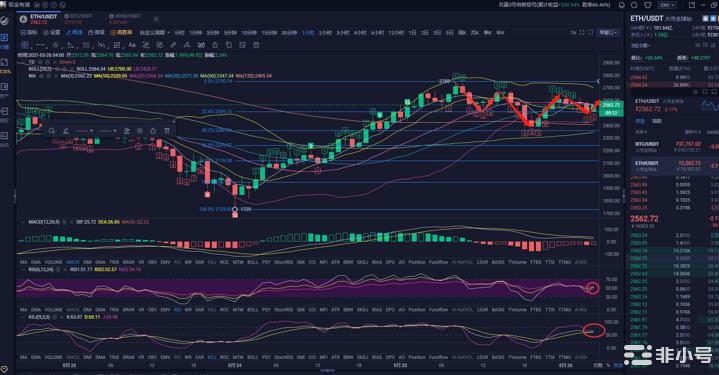Image resolution: width=719 pixels, height=375 pixels.
Task: Select the horizontal line drawing tool
Action: (x=40, y=45)
